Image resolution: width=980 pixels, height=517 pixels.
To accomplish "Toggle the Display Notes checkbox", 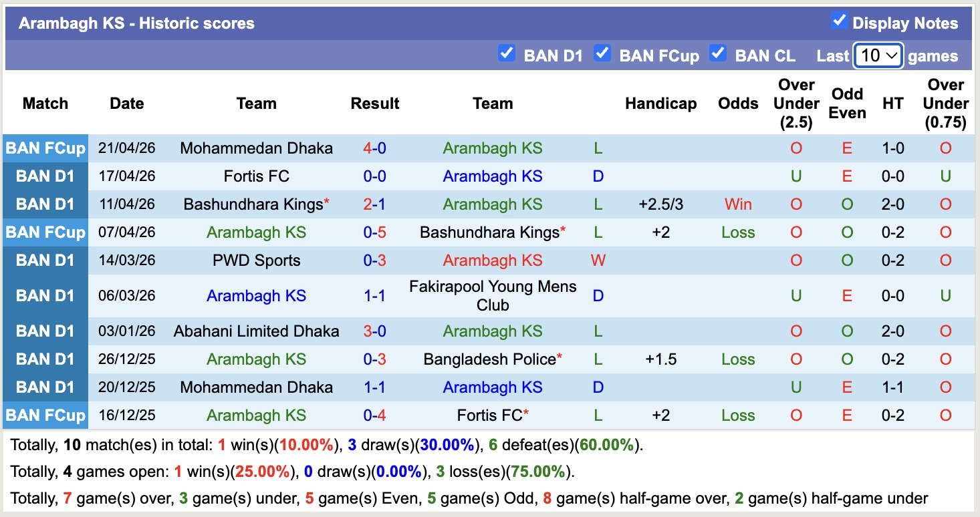I will click(x=839, y=21).
